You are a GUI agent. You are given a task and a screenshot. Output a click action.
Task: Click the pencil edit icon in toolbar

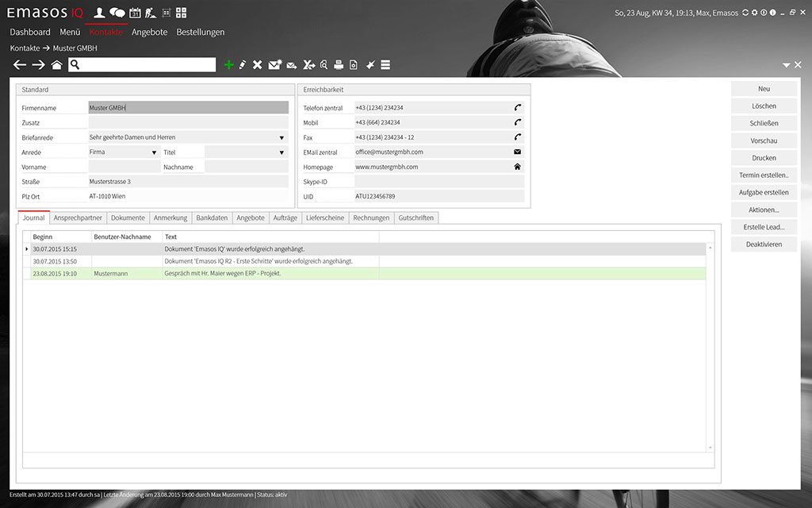243,65
